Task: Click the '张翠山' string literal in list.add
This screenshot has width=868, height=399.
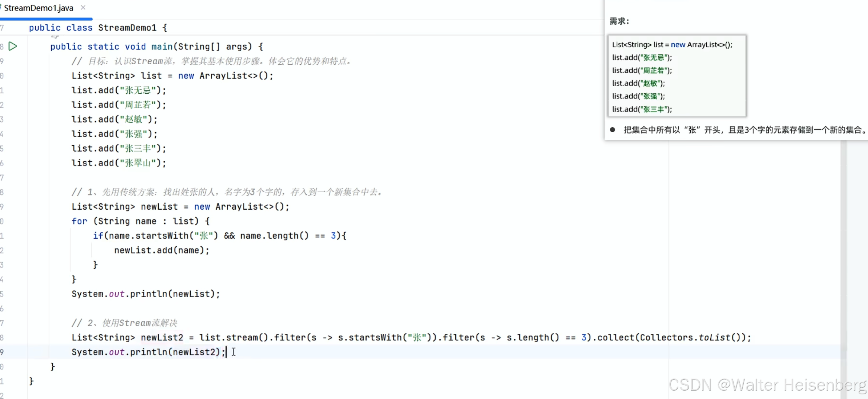Action: click(138, 163)
